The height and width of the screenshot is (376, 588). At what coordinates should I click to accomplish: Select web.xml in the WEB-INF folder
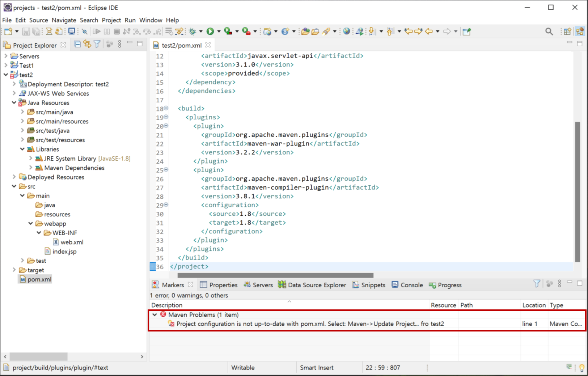pyautogui.click(x=68, y=242)
